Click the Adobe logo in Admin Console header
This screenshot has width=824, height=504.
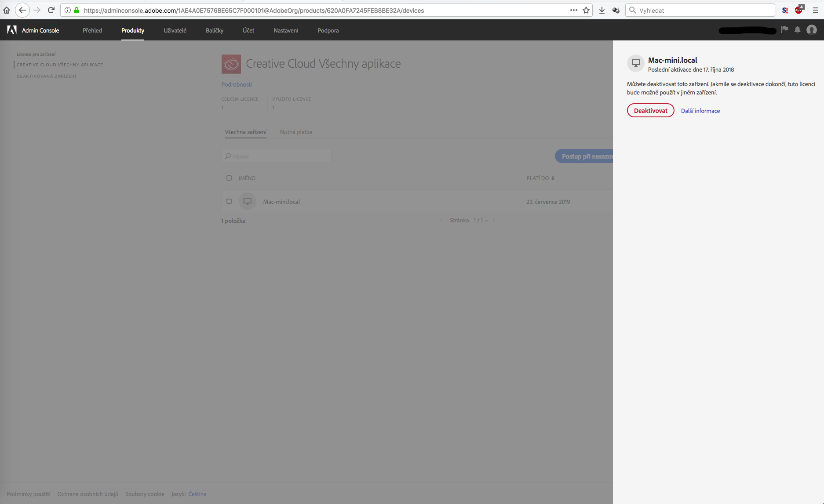pos(12,30)
